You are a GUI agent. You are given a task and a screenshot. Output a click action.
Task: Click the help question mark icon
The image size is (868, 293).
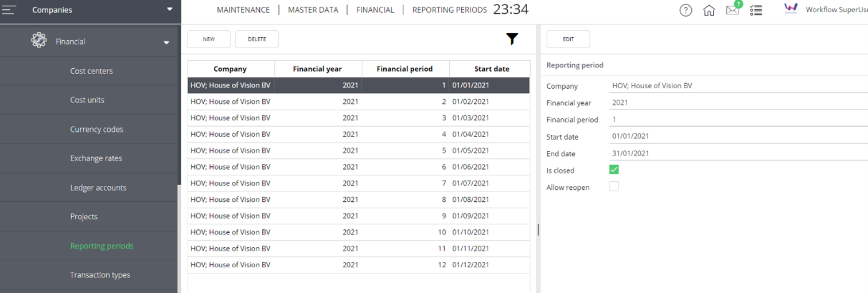(686, 10)
